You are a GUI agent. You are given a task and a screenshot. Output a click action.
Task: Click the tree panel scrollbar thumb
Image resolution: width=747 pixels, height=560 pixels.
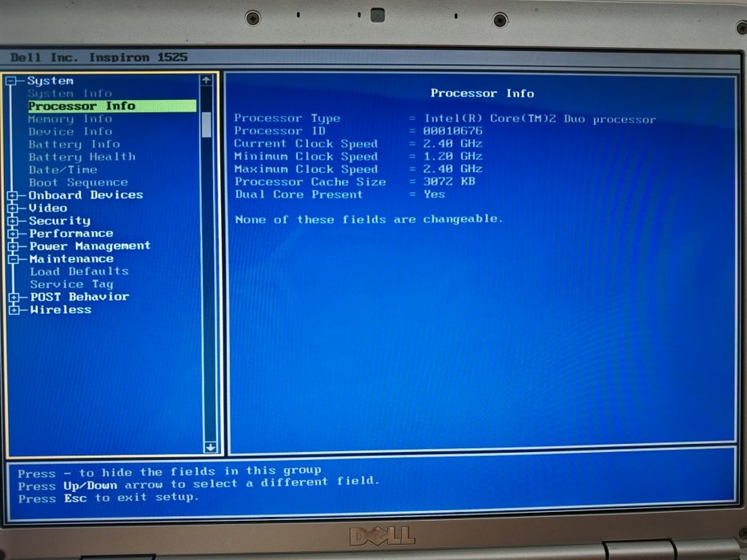click(207, 125)
